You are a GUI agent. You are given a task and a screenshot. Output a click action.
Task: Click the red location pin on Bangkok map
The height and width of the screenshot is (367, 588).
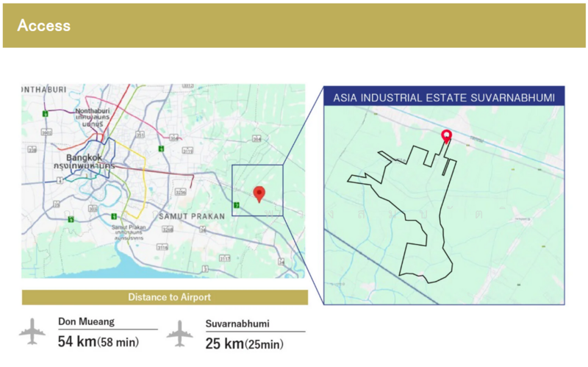258,193
